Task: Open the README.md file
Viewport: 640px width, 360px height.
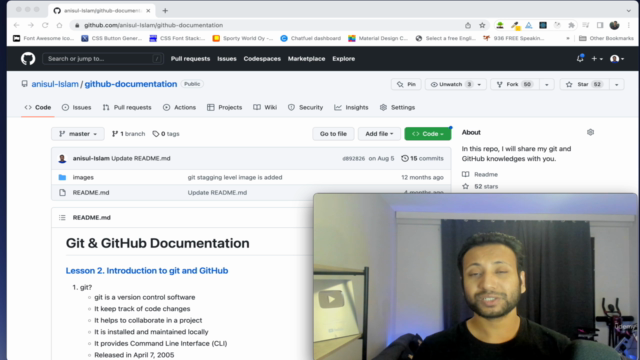Action: pyautogui.click(x=91, y=193)
